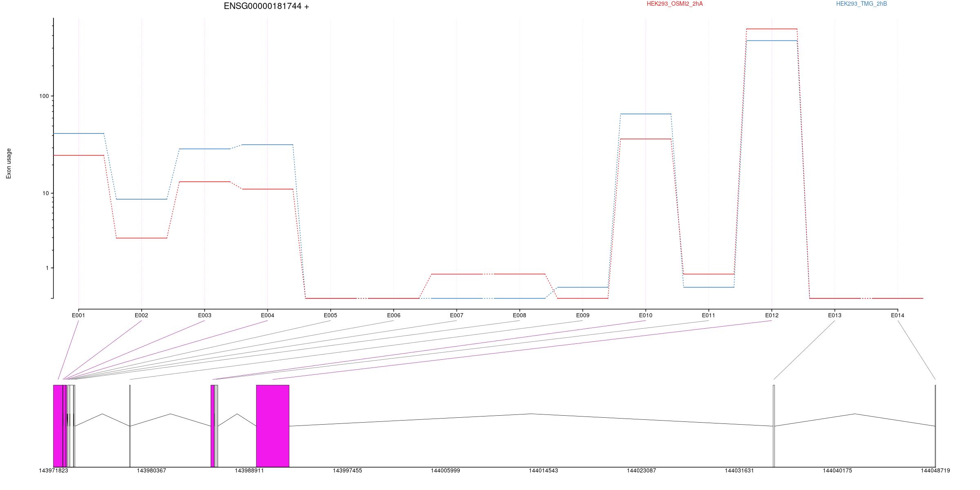Select exon label E007
The width and height of the screenshot is (980, 490).
coord(457,315)
